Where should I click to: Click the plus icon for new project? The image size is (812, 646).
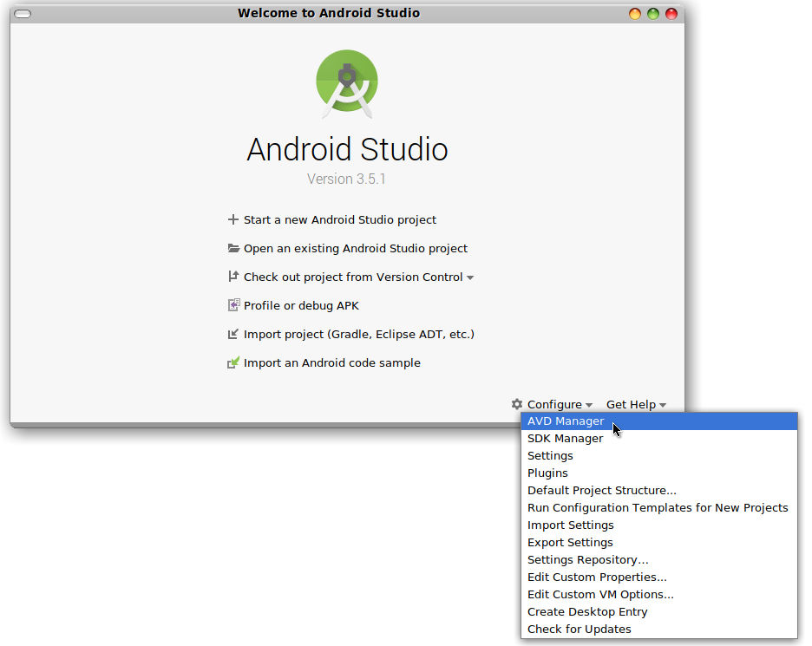[x=233, y=220]
